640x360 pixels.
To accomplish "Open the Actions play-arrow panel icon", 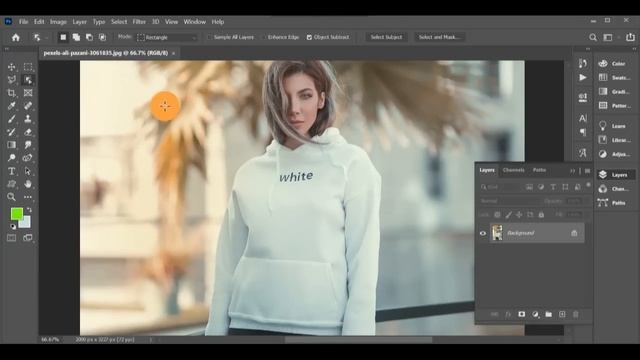I will pyautogui.click(x=582, y=78).
